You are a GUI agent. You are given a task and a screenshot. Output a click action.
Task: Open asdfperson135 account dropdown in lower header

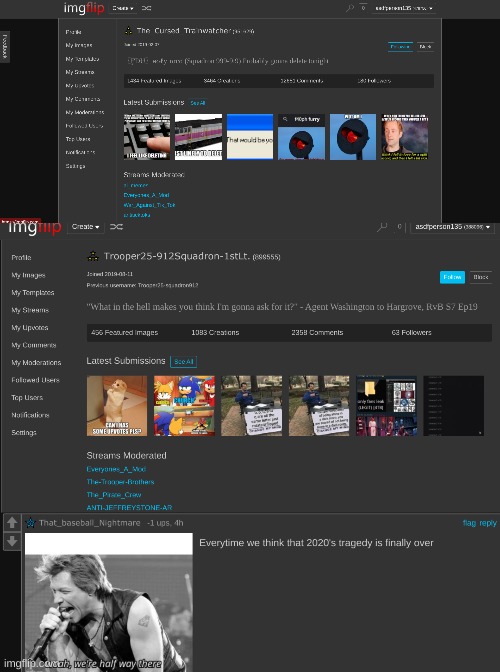click(x=452, y=227)
